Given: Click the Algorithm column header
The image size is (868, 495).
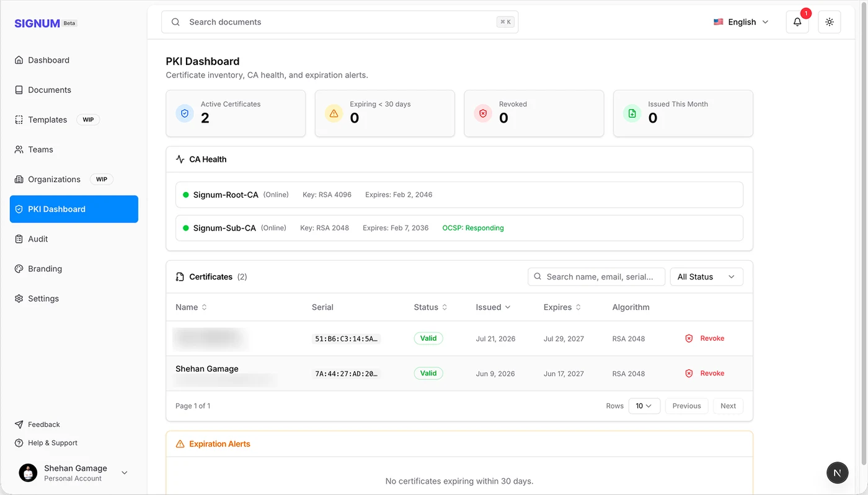Looking at the screenshot, I should pos(631,307).
